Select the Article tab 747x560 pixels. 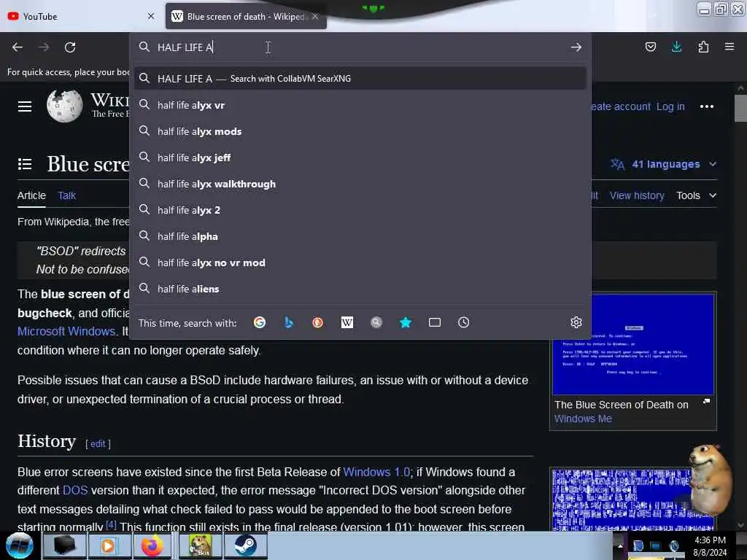coord(31,195)
